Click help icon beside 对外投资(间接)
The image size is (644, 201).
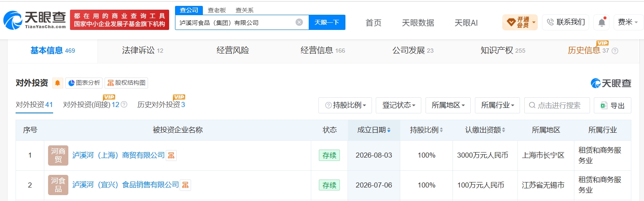[124, 105]
